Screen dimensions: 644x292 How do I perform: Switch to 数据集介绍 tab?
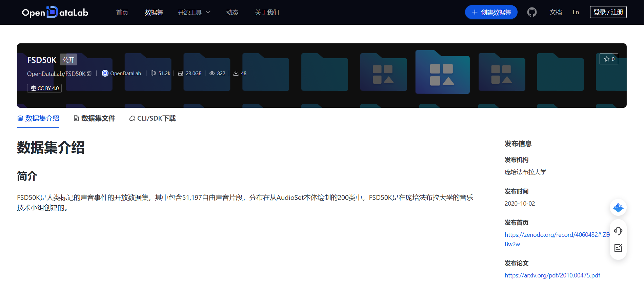pos(38,118)
